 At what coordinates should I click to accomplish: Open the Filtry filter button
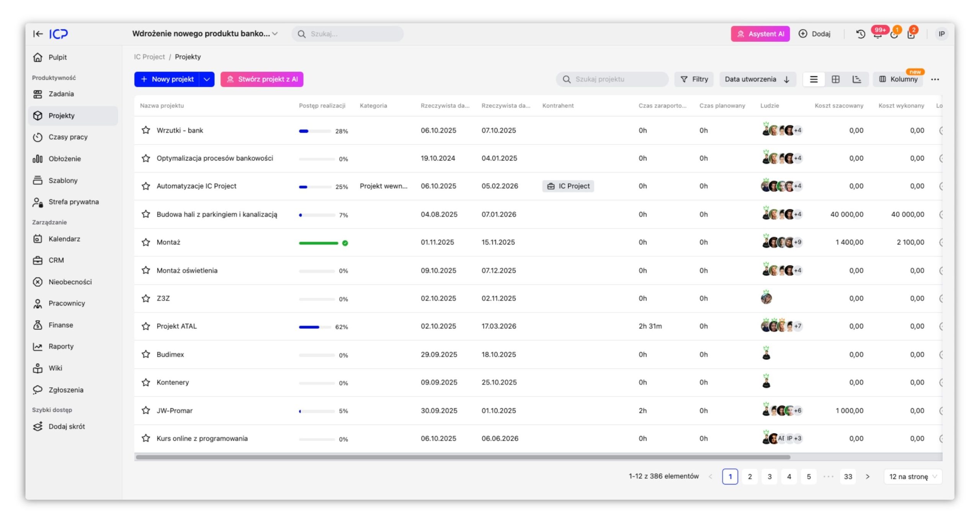click(x=694, y=79)
